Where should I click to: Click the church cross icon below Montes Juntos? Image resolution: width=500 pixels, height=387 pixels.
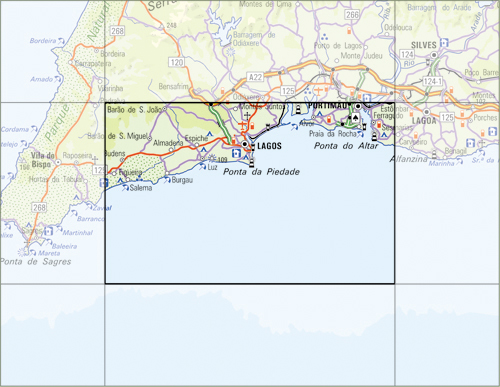[x=247, y=116]
